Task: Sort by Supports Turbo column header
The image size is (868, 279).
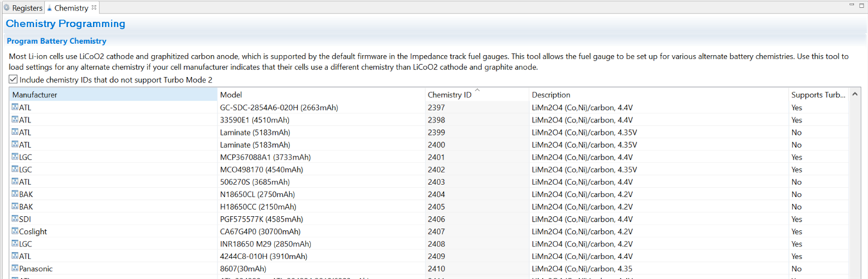Action: [x=818, y=94]
